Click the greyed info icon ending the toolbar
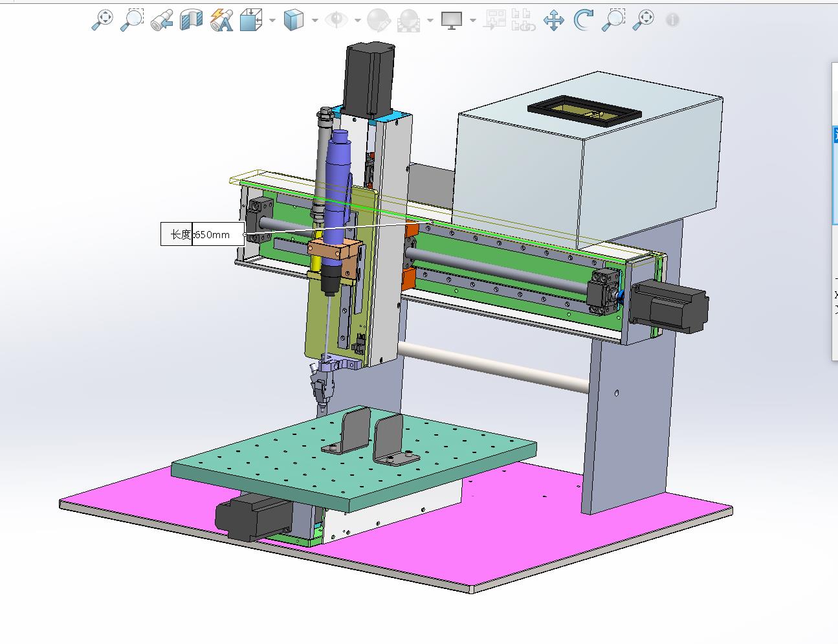838x644 pixels. pos(672,21)
